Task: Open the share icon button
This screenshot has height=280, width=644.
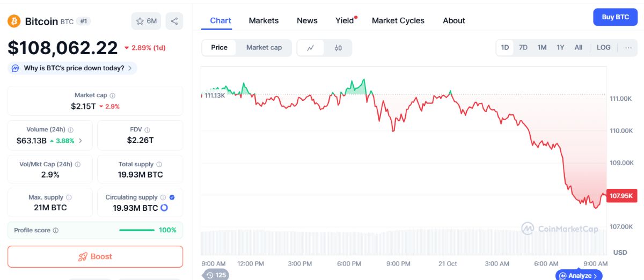Action: [174, 21]
